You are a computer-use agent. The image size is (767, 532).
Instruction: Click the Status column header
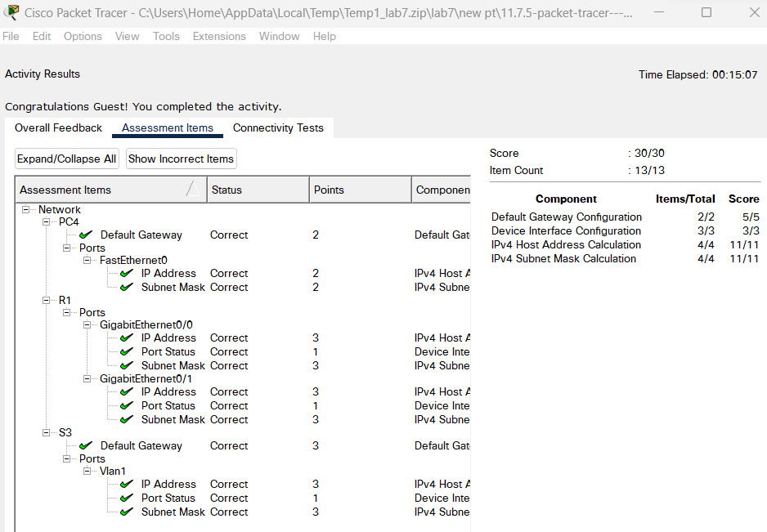point(258,190)
